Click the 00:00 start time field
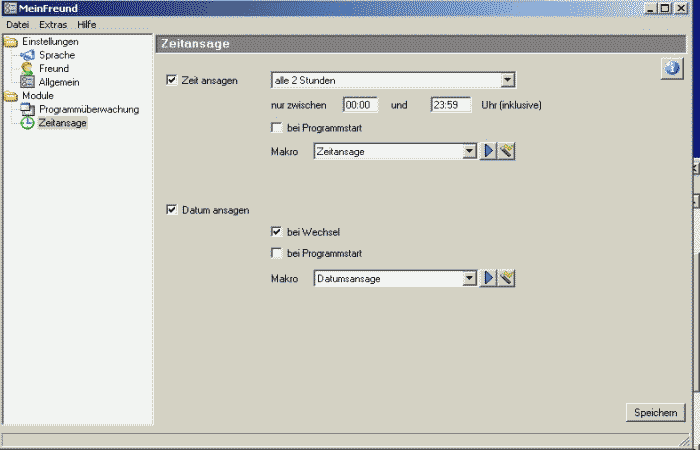This screenshot has height=450, width=700. 359,104
